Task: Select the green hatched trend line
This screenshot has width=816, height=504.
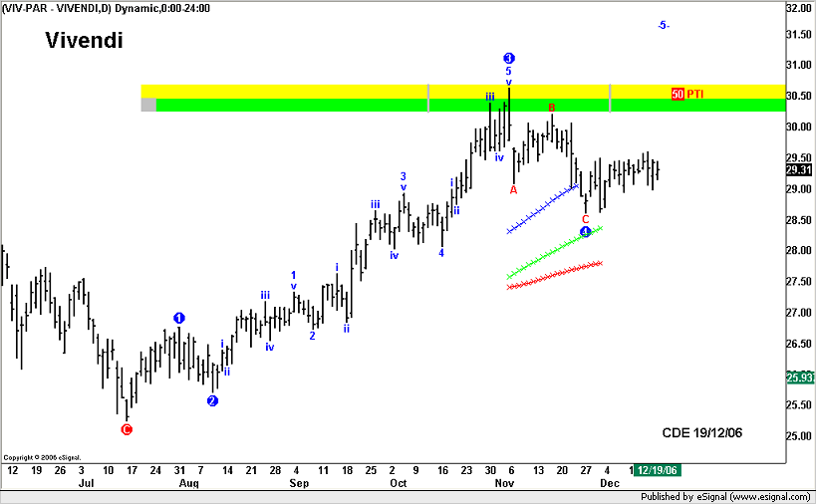Action: click(553, 252)
